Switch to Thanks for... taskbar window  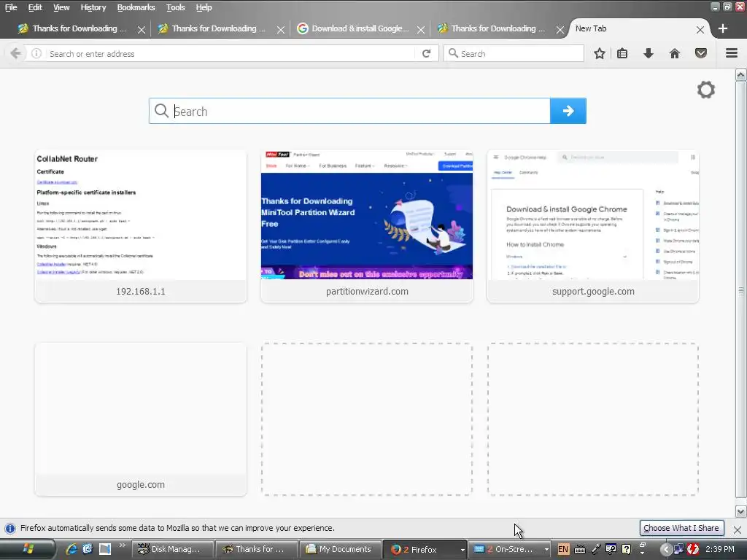(x=256, y=549)
